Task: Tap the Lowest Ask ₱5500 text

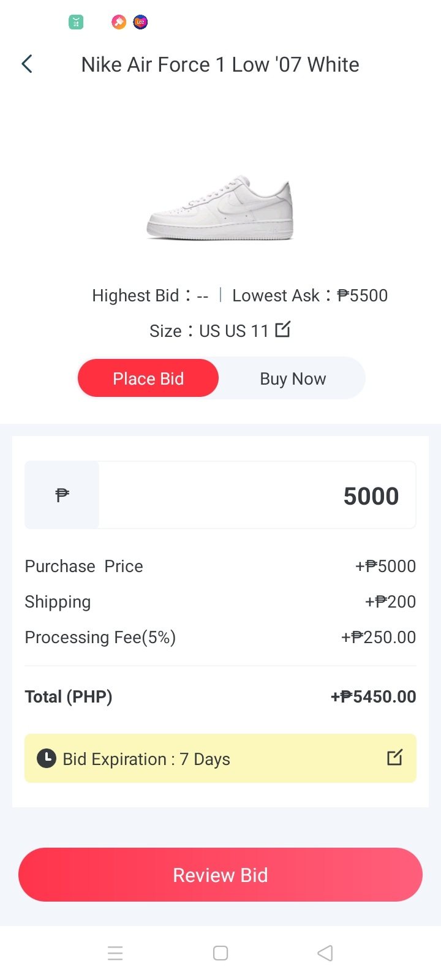Action: pyautogui.click(x=310, y=295)
